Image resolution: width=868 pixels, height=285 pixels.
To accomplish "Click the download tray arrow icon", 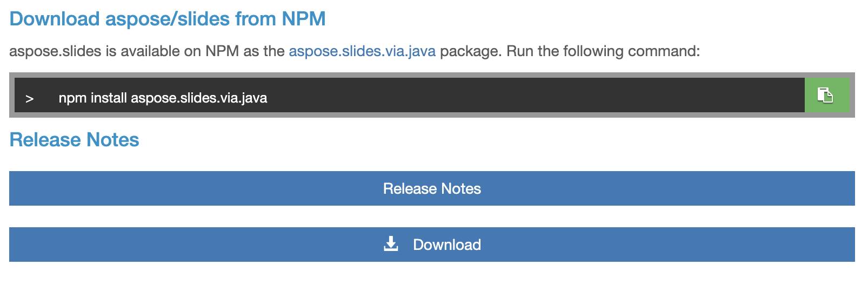I will 391,245.
